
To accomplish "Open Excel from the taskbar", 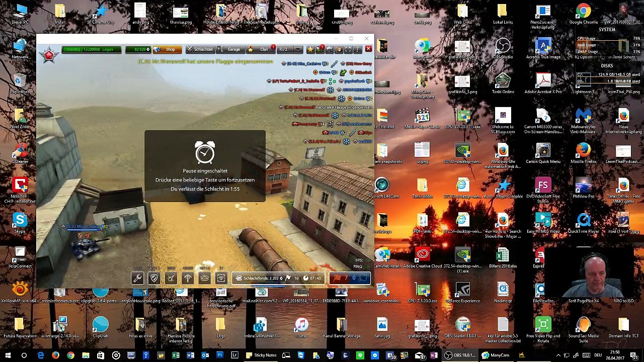I will [176, 355].
